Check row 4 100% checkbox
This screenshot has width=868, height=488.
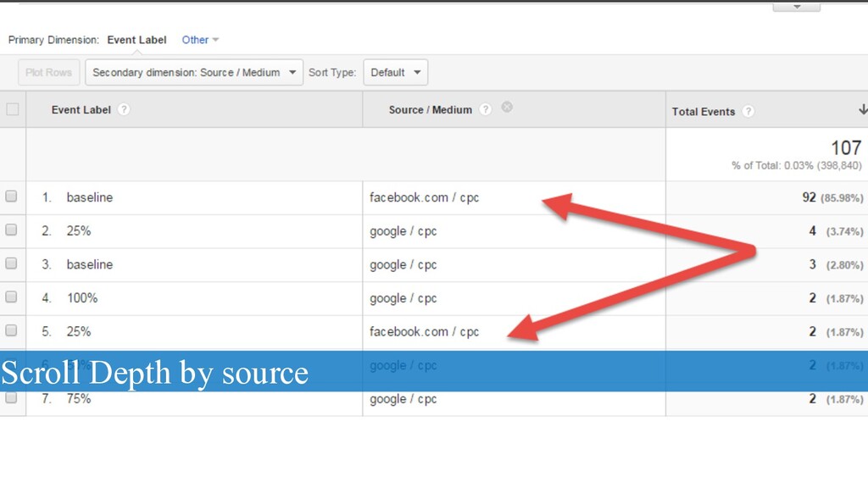pos(11,297)
